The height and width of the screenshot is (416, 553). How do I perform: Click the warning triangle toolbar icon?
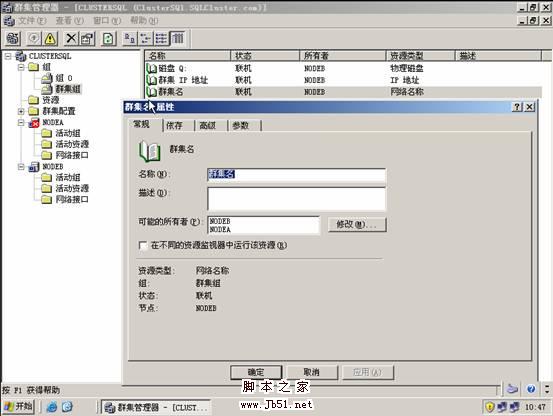click(x=50, y=38)
